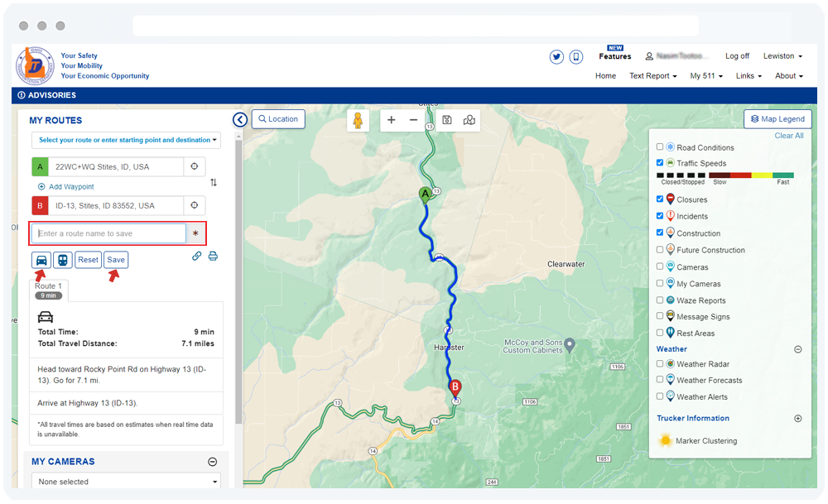This screenshot has height=504, width=828.
Task: Click the route name input field
Action: [x=108, y=233]
